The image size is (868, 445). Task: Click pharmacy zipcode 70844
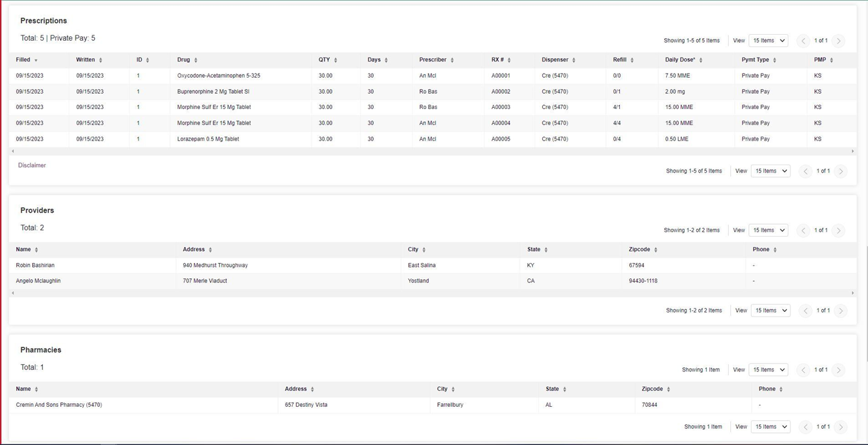pos(649,405)
